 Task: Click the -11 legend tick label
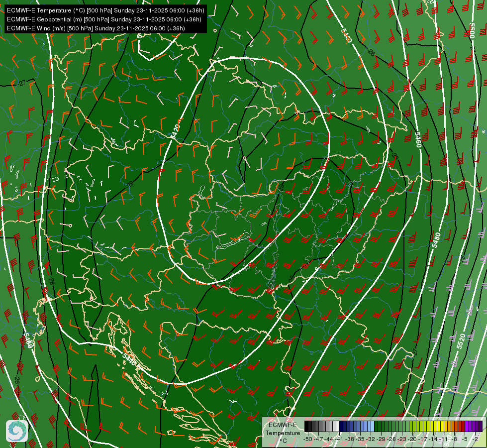[x=444, y=439]
